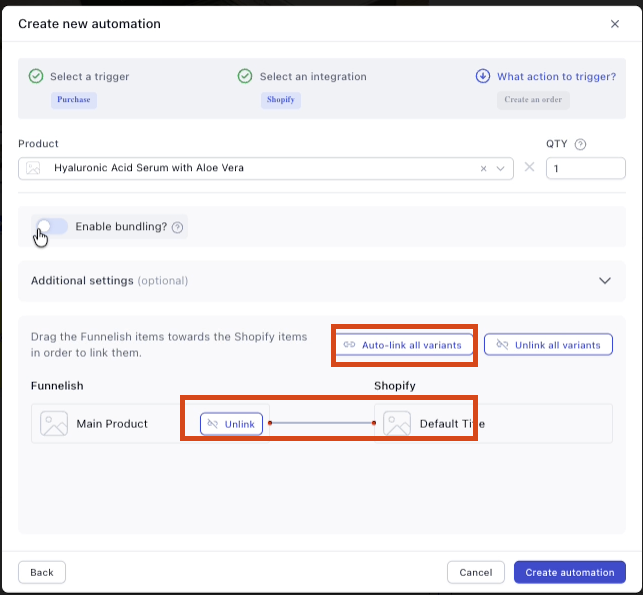Open the What action to trigger step
The height and width of the screenshot is (595, 643).
[x=556, y=76]
